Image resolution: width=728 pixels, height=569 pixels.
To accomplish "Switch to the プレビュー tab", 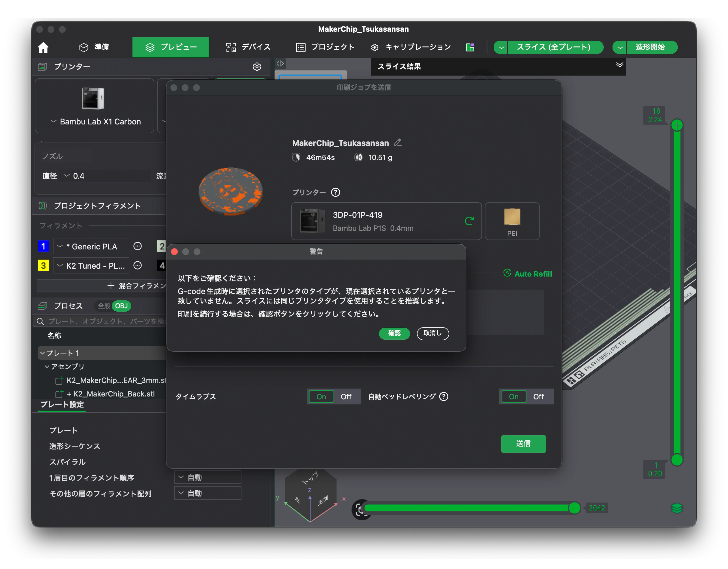I will (x=171, y=47).
